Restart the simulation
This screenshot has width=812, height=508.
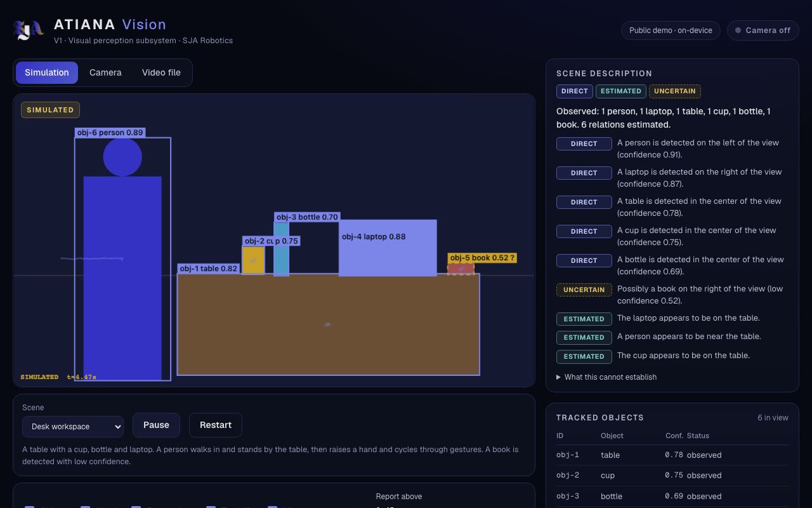pyautogui.click(x=216, y=425)
